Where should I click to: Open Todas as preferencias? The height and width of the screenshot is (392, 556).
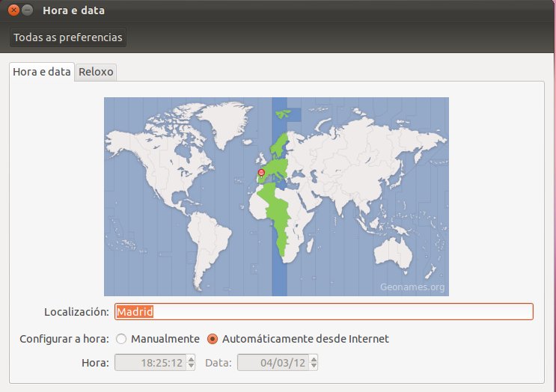point(68,37)
